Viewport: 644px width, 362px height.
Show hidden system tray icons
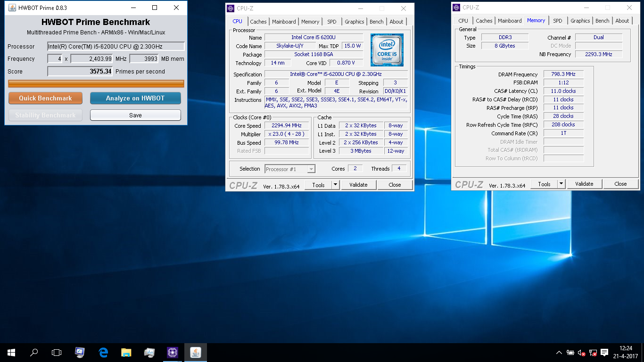point(559,353)
